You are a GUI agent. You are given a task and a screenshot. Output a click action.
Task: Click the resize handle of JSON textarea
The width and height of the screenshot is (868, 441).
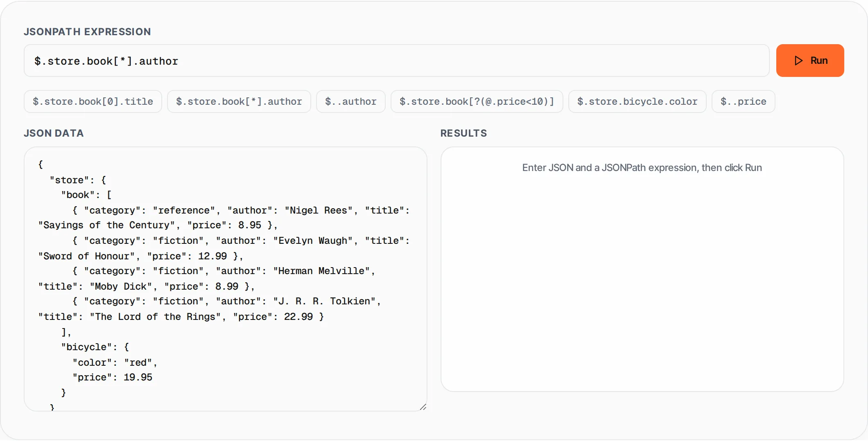pos(423,407)
